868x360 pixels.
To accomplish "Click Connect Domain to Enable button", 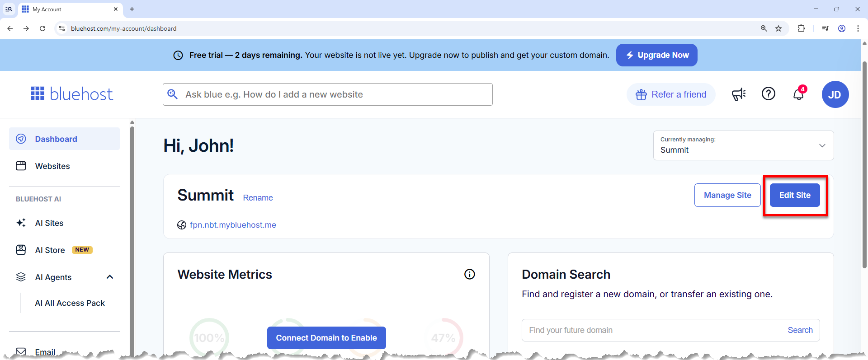I will pos(326,338).
